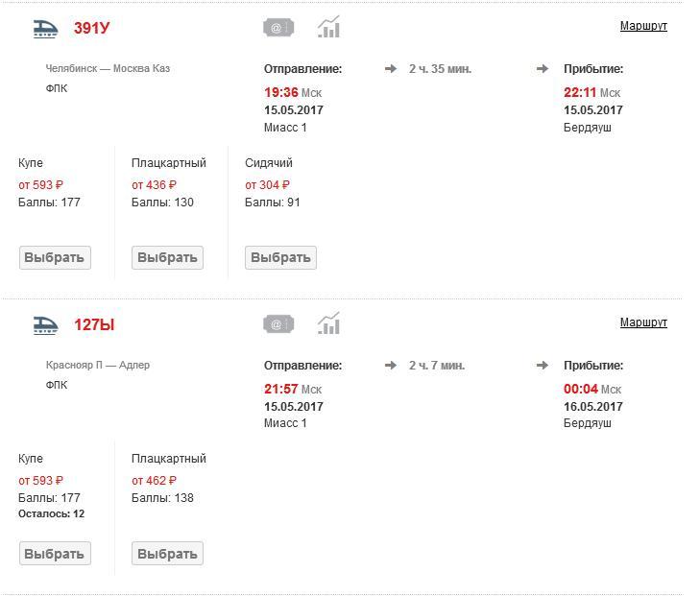Click the arrow before Прибытие for train 127Ы

[x=543, y=366]
